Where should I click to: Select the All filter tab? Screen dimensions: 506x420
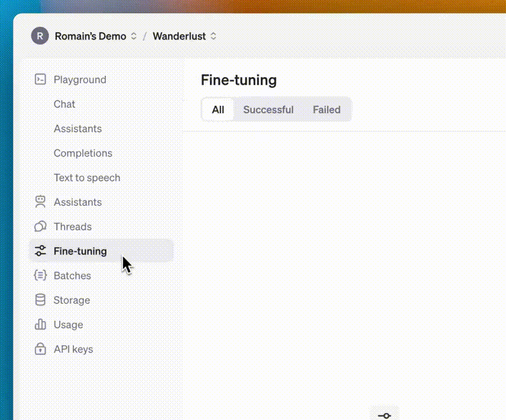218,110
